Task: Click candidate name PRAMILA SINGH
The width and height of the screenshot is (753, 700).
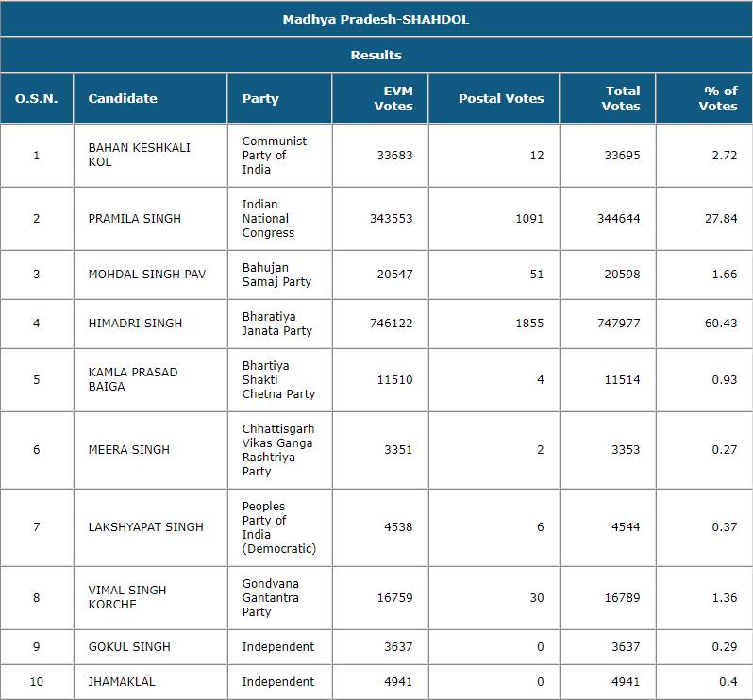Action: pyautogui.click(x=134, y=219)
